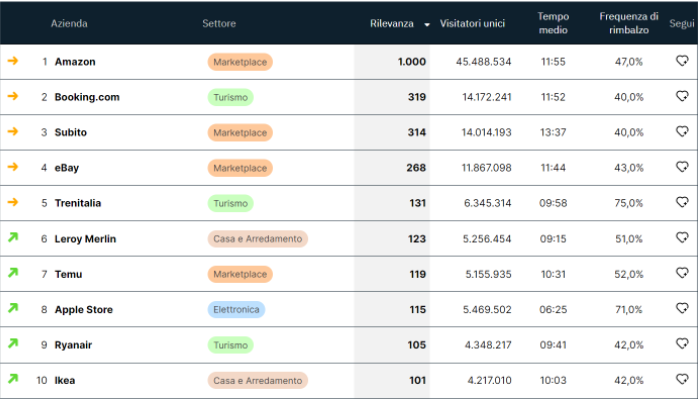Sort by the Tempo medio column header
Screen dimensions: 698x401
(x=553, y=23)
